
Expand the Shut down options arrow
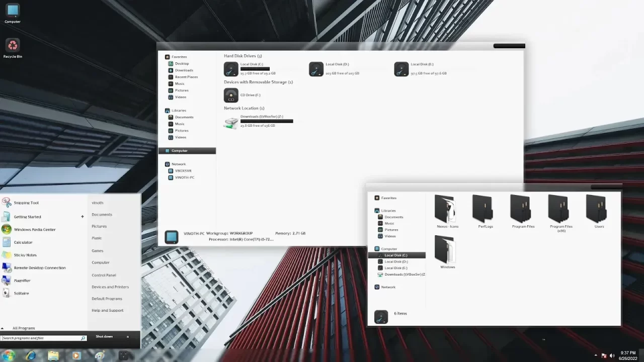[128, 337]
